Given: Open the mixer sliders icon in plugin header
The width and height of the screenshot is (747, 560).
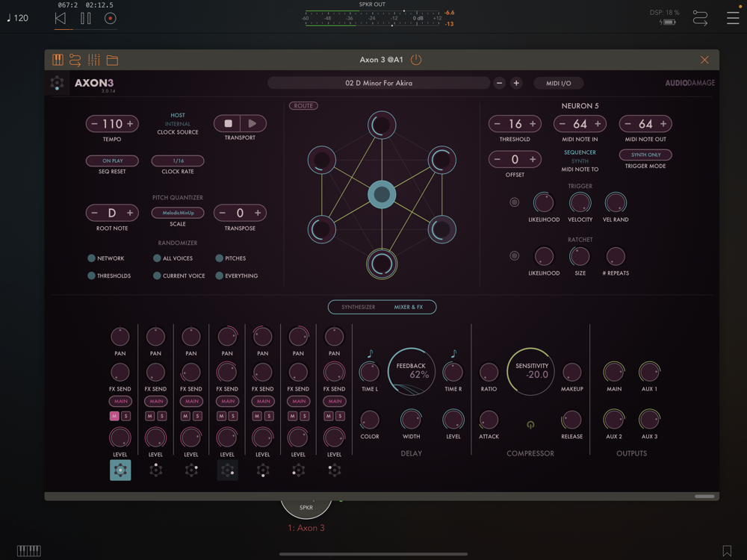Looking at the screenshot, I should [94, 60].
